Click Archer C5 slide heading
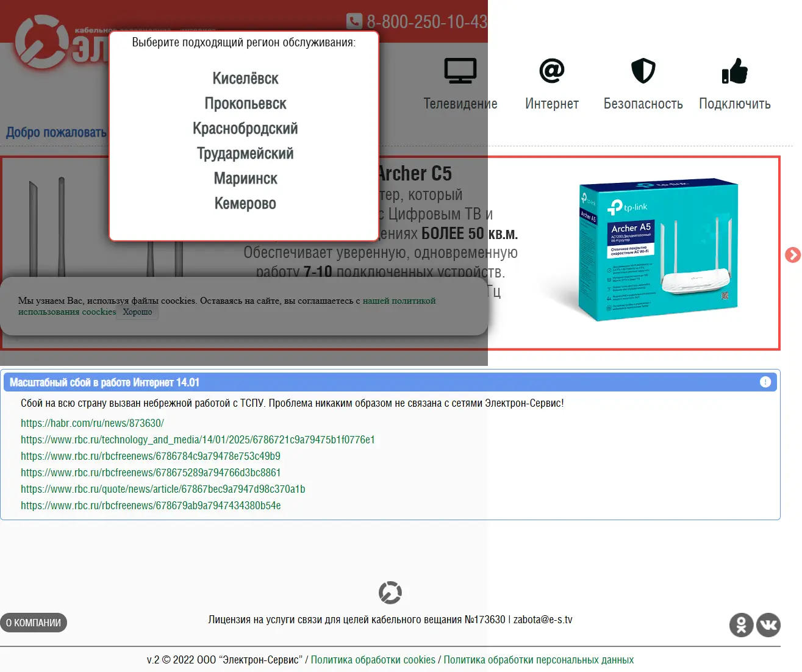 (x=415, y=174)
